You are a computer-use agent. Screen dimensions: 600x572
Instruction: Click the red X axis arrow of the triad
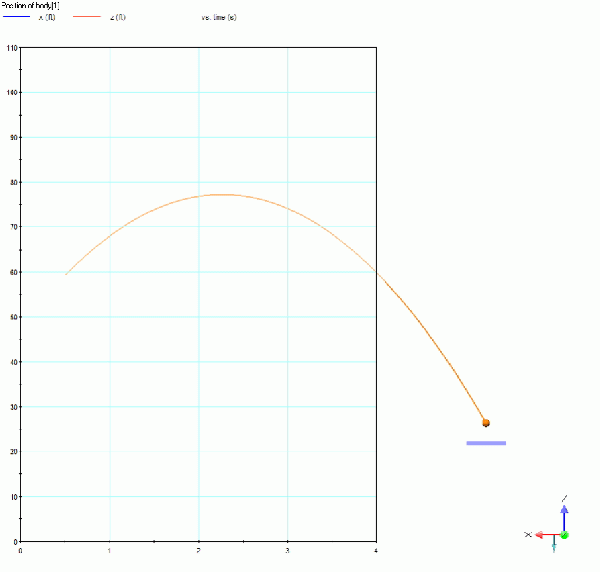547,535
